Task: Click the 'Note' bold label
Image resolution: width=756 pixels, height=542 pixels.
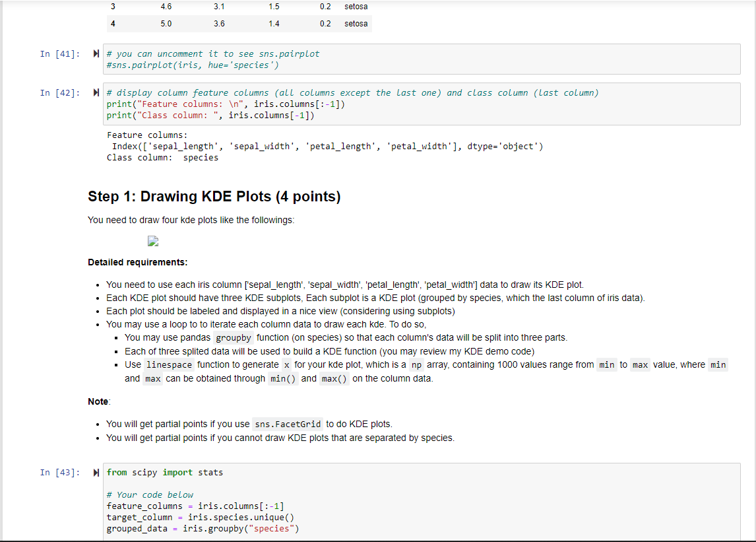Action: click(98, 401)
